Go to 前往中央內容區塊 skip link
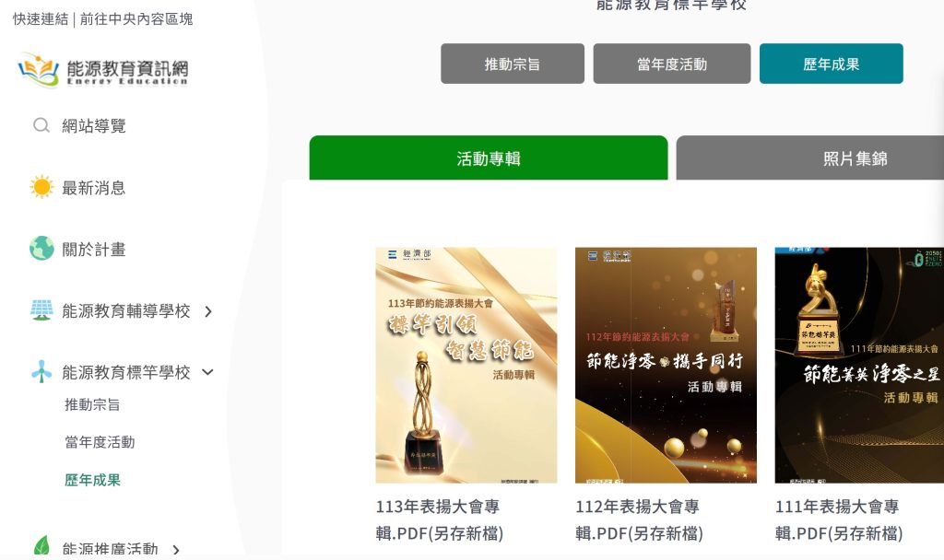This screenshot has width=944, height=560. click(136, 19)
